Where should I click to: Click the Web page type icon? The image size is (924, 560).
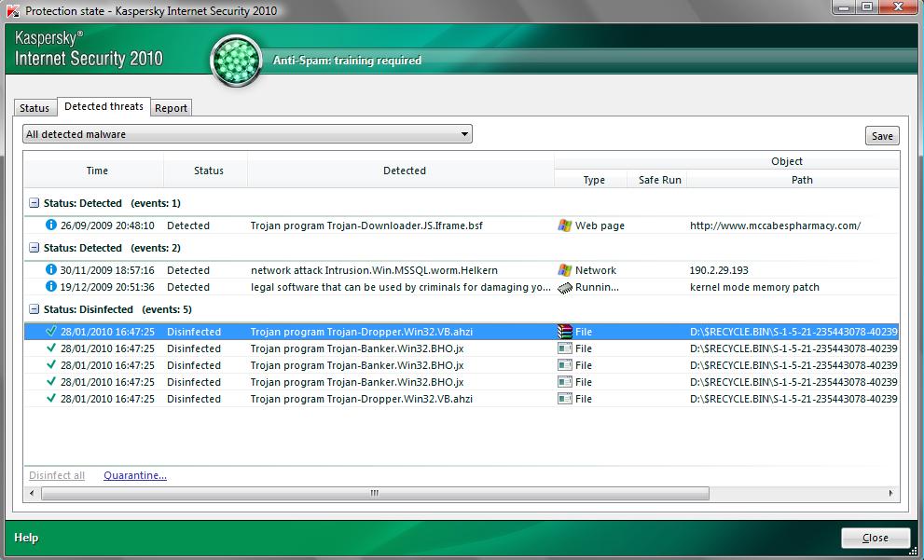coord(564,225)
